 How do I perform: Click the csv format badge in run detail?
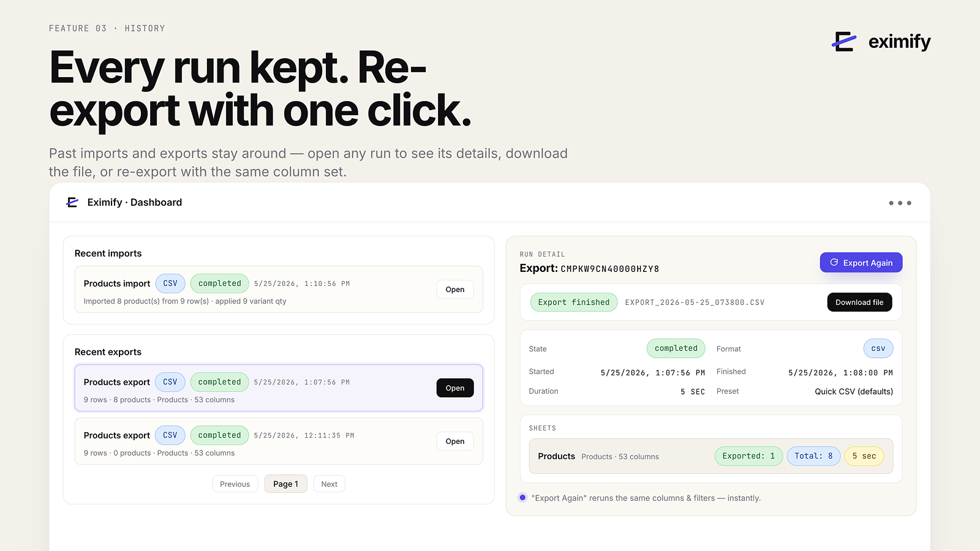tap(878, 348)
